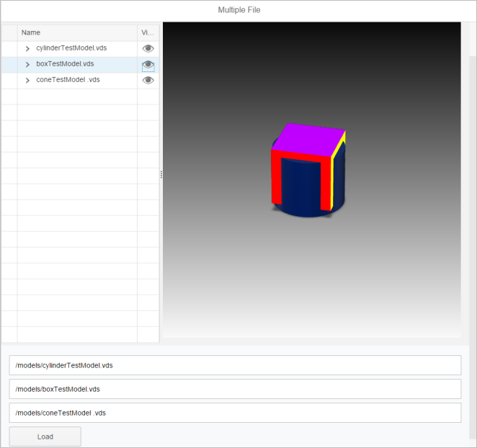The image size is (477, 448).
Task: Expand the boxTestModel.vds tree node
Action: 27,65
